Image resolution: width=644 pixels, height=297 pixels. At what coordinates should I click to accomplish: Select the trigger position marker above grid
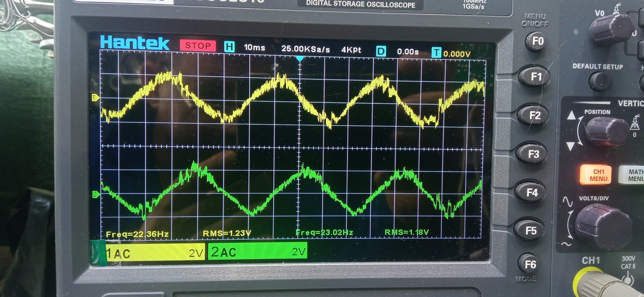tap(299, 59)
